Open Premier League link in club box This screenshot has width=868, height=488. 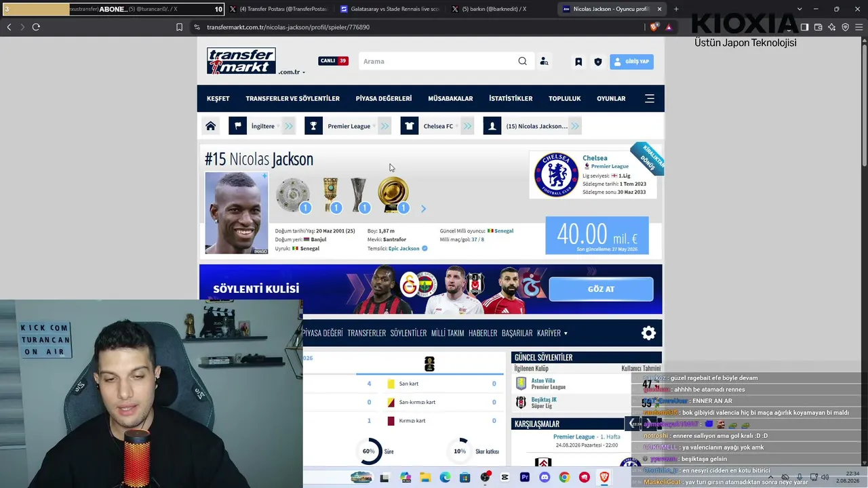click(610, 166)
